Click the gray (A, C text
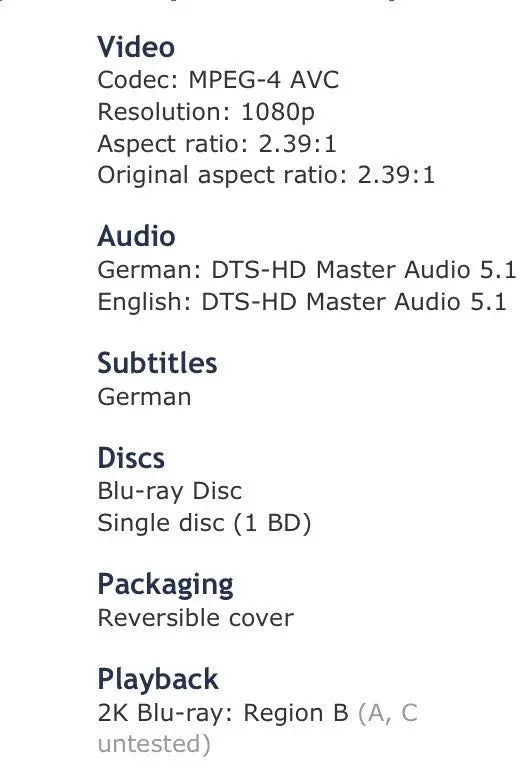This screenshot has height=767, width=530. coord(388,713)
